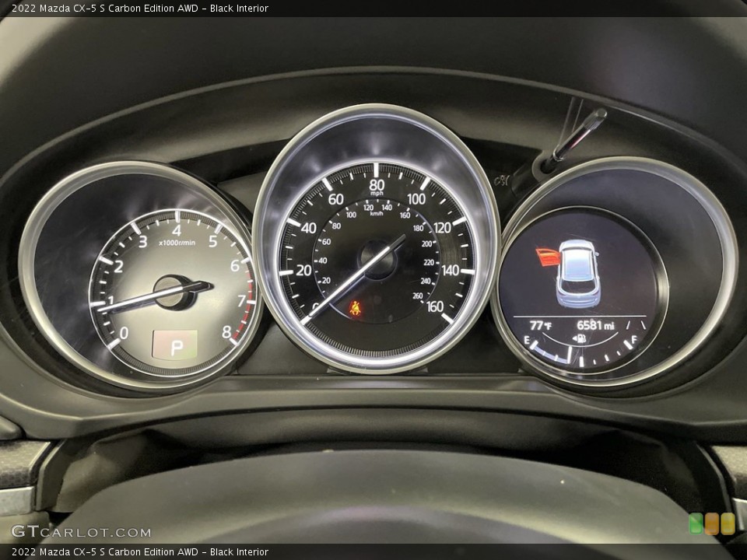Click the GTCARLOT.COM logo text
This screenshot has height=560, width=747.
(81, 531)
